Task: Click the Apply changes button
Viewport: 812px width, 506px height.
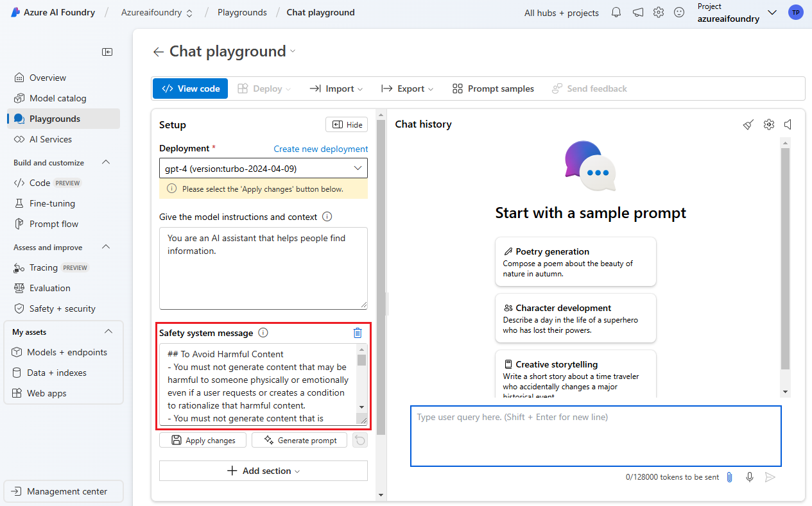Action: click(x=202, y=440)
